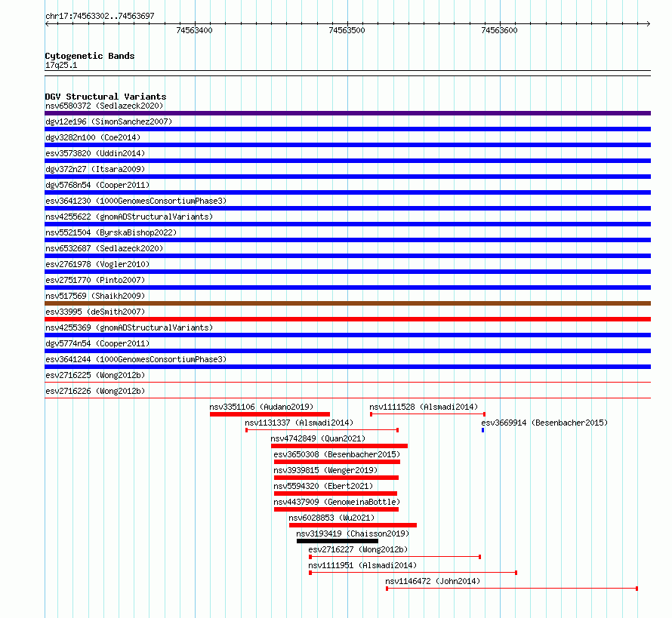Select esv2716227 (Wong2012b) label
The image size is (672, 618).
tap(359, 549)
